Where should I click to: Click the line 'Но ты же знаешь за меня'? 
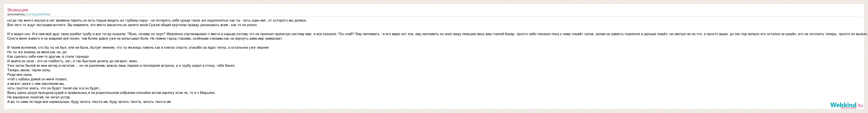click(x=37, y=52)
